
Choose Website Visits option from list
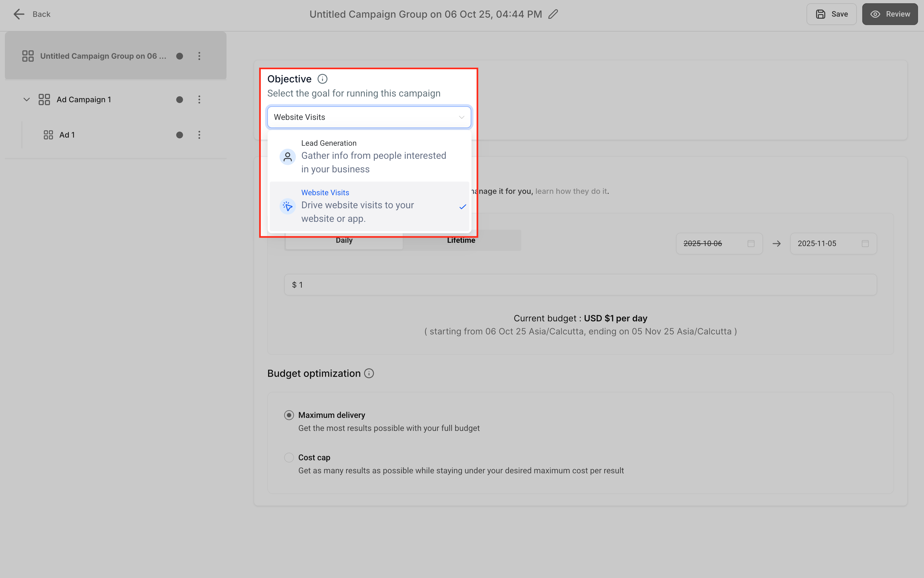(x=369, y=206)
